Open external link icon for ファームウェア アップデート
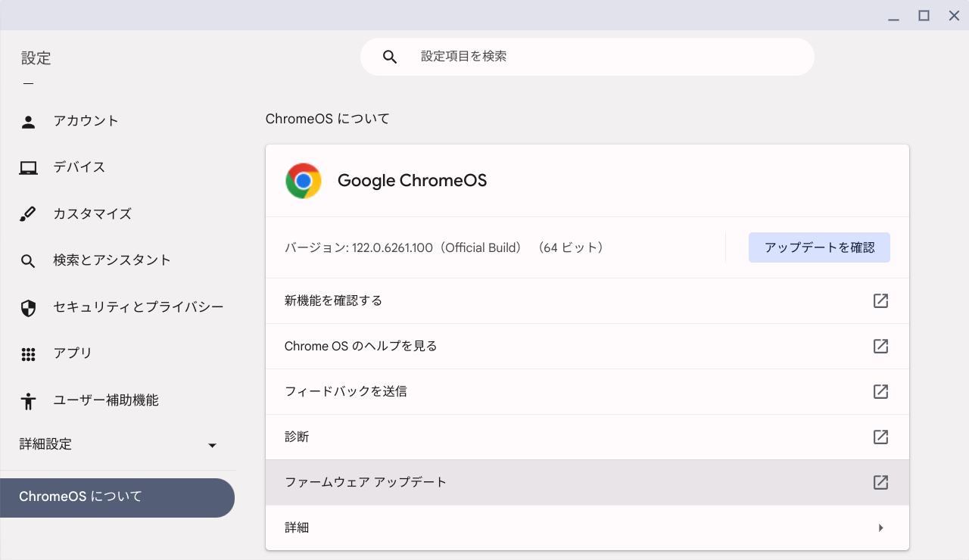 click(880, 482)
